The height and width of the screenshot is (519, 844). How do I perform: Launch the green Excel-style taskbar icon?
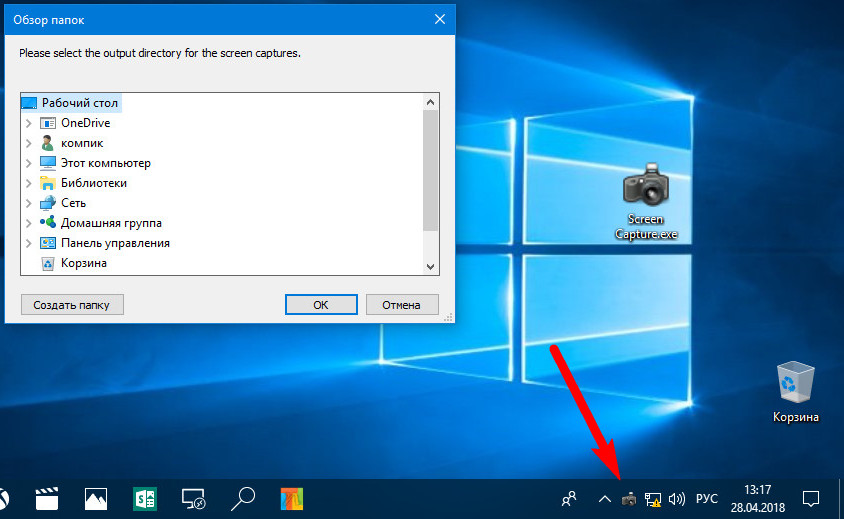coord(145,499)
